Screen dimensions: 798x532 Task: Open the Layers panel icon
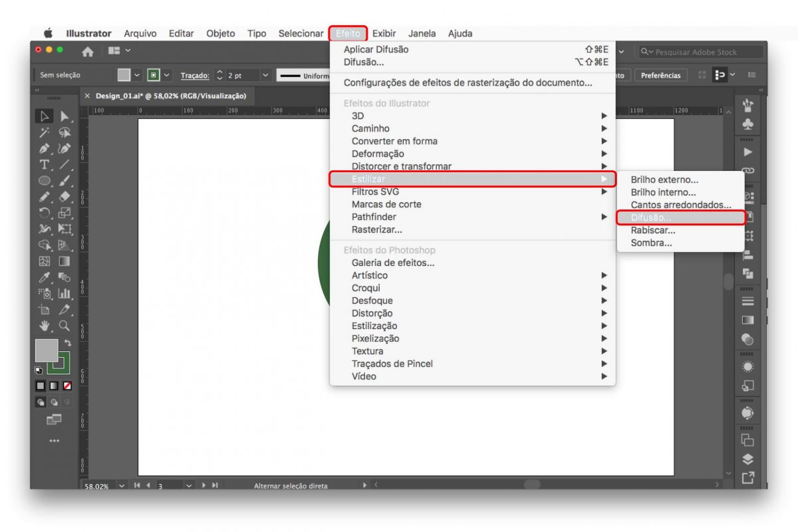tap(748, 459)
